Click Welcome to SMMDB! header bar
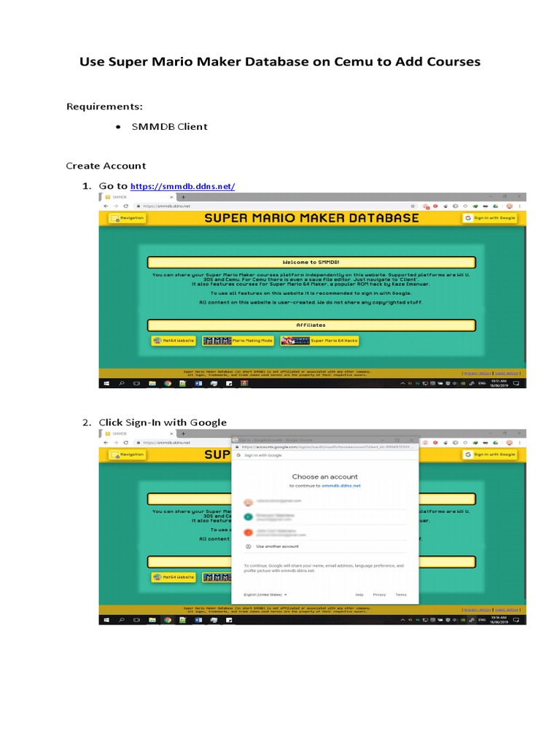Screen dimensions: 560x747 click(311, 262)
